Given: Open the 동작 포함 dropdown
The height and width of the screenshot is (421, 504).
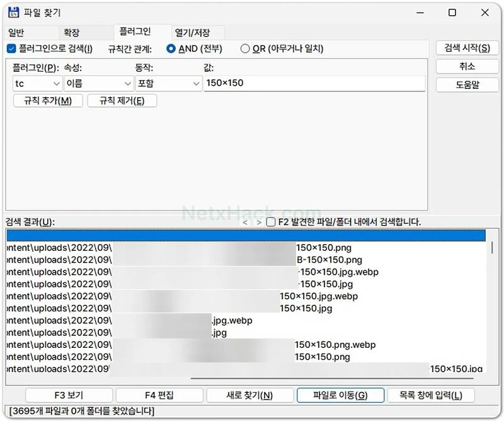Looking at the screenshot, I should click(169, 84).
